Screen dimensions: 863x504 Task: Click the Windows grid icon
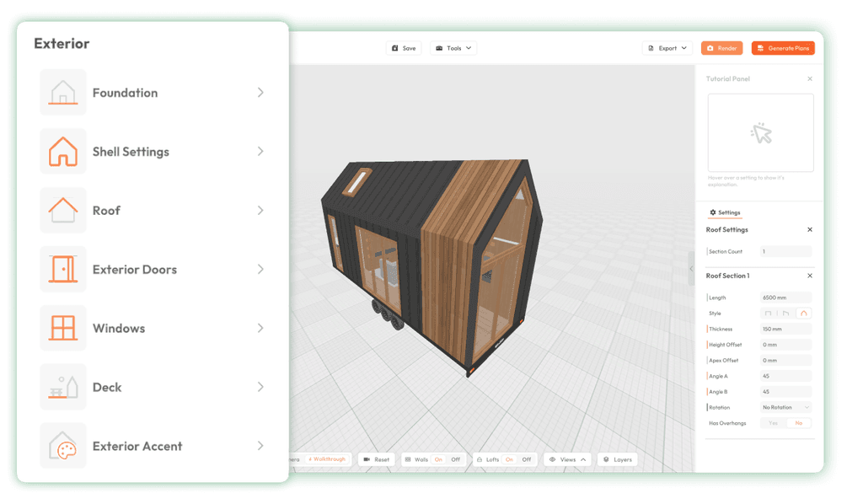coord(63,328)
